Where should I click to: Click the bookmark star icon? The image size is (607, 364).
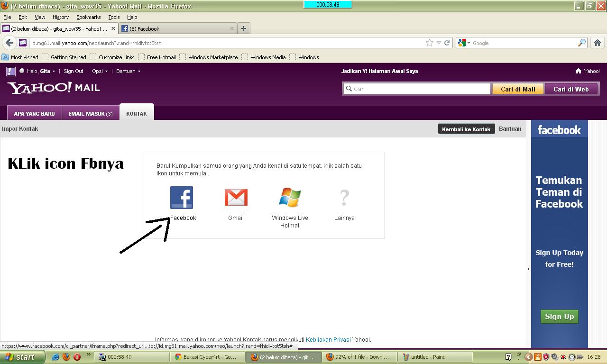point(430,43)
